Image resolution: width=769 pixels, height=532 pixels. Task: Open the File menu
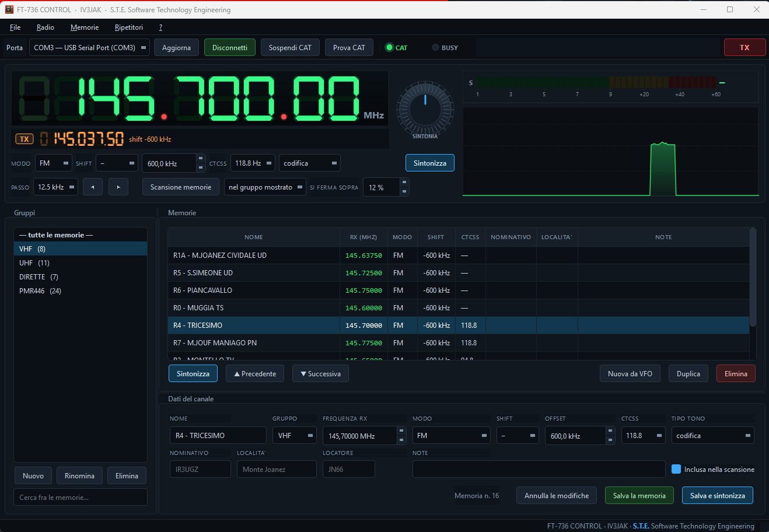pyautogui.click(x=15, y=27)
